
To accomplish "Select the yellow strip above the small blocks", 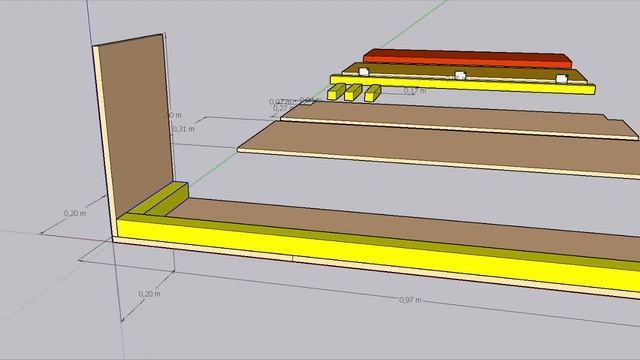I will pyautogui.click(x=462, y=84).
